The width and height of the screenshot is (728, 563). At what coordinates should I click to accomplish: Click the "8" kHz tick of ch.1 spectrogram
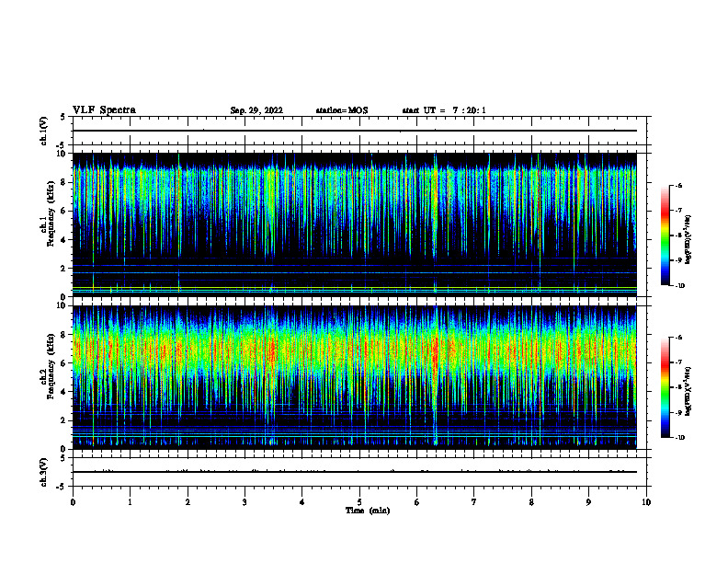tap(63, 182)
